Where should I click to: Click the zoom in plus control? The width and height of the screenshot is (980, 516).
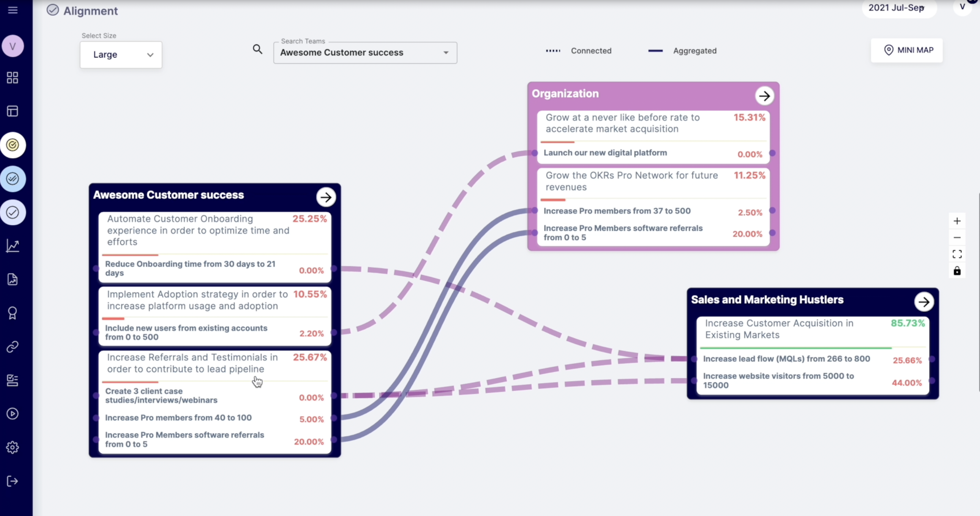(957, 221)
